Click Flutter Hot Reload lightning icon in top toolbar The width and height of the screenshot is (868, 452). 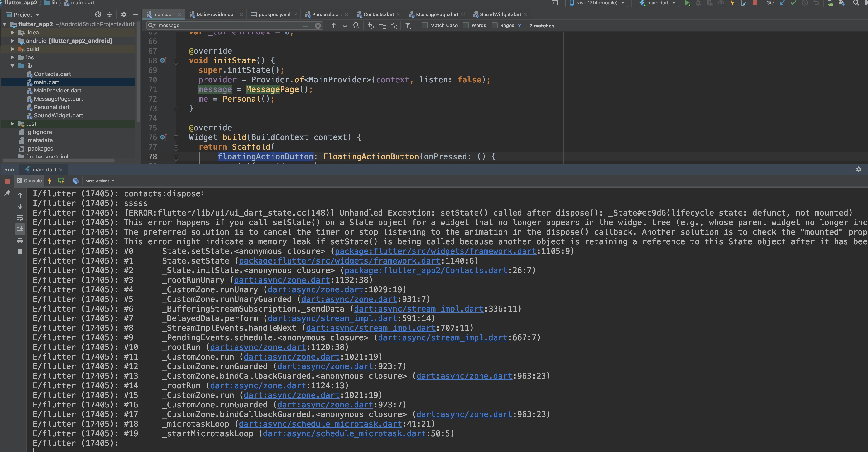(x=732, y=3)
